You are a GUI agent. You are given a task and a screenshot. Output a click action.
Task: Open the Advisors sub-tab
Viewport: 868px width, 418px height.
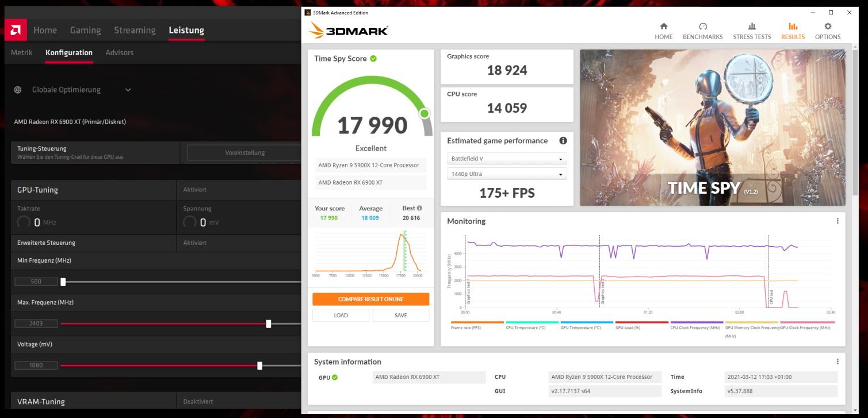tap(120, 52)
